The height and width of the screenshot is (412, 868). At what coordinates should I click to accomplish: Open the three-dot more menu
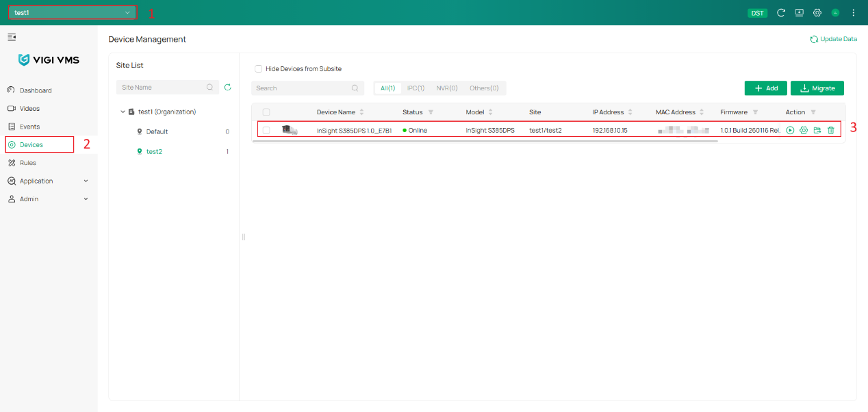(x=853, y=13)
